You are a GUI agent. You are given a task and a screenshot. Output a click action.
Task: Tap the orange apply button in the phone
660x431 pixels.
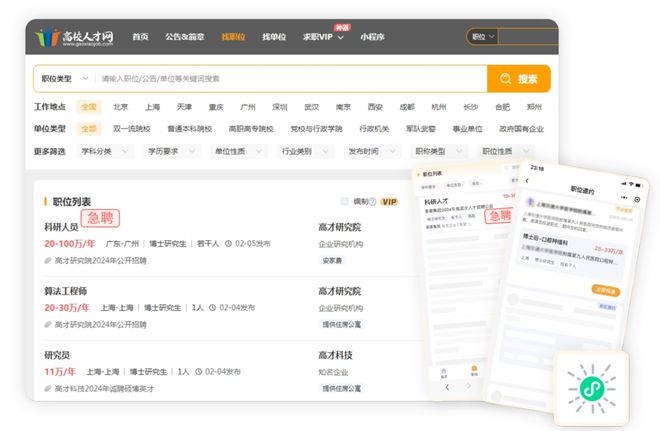[x=606, y=290]
